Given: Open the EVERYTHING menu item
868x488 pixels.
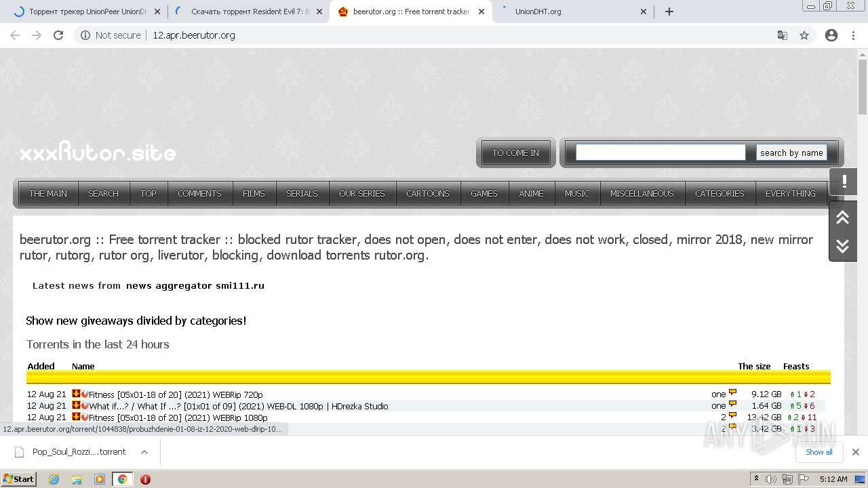Looking at the screenshot, I should pyautogui.click(x=791, y=193).
